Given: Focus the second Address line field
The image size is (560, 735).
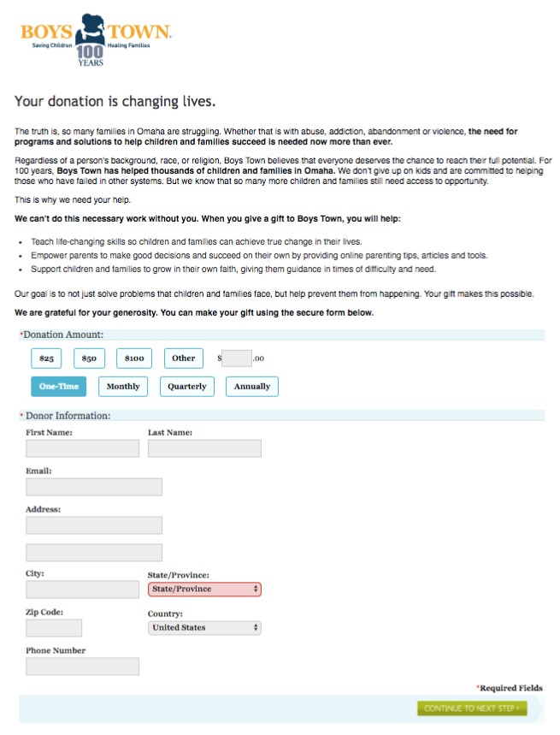Looking at the screenshot, I should (x=94, y=553).
